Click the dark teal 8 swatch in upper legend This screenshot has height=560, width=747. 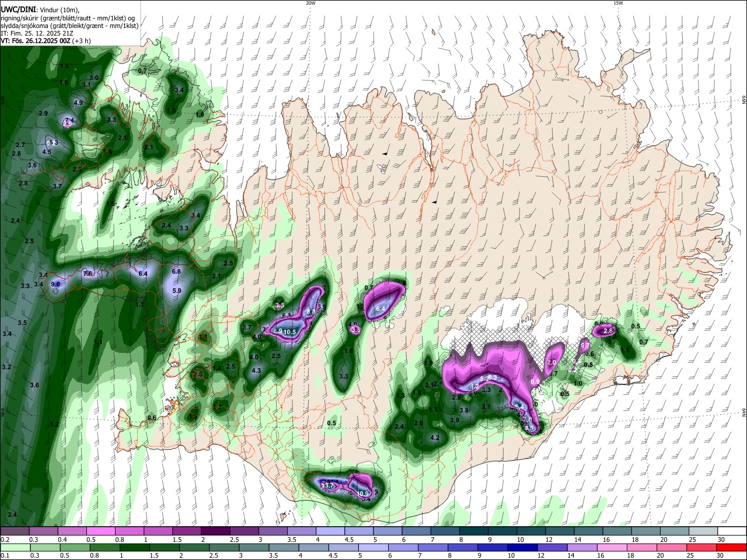pos(474,531)
